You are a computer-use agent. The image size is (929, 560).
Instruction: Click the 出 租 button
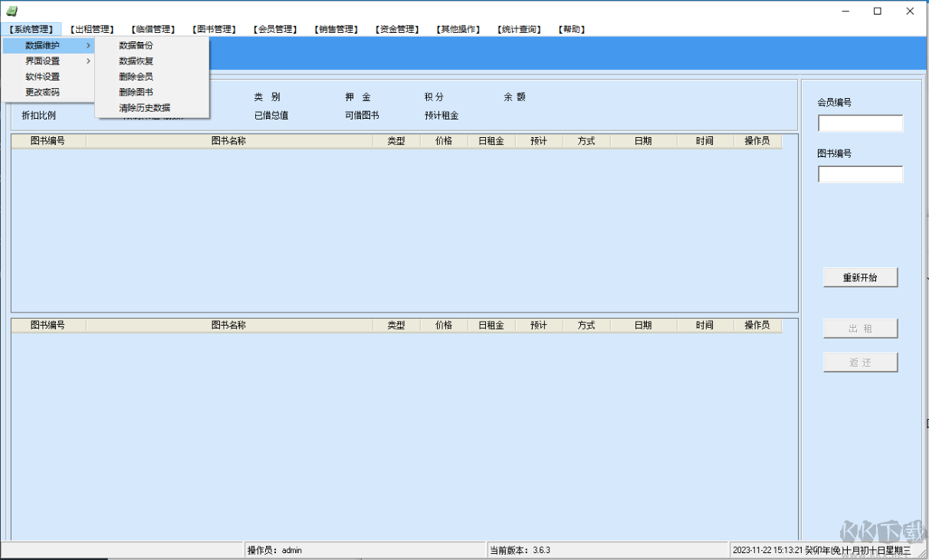pyautogui.click(x=860, y=329)
